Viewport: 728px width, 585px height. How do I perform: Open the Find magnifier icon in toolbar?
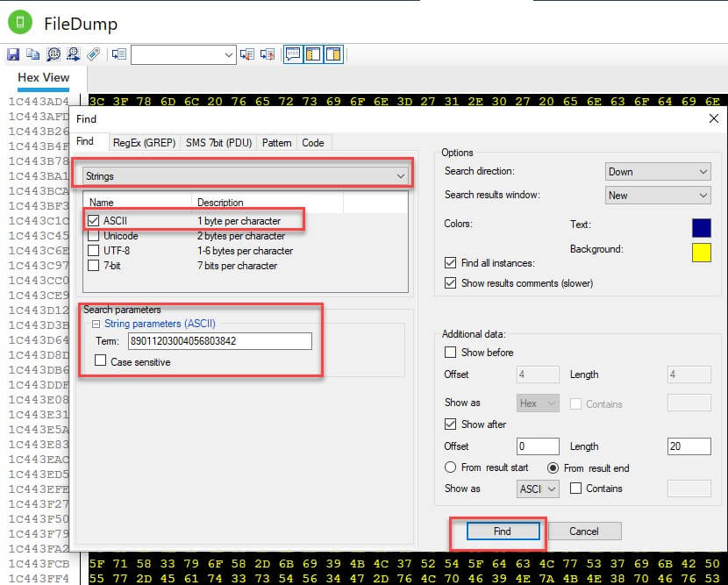(54, 54)
